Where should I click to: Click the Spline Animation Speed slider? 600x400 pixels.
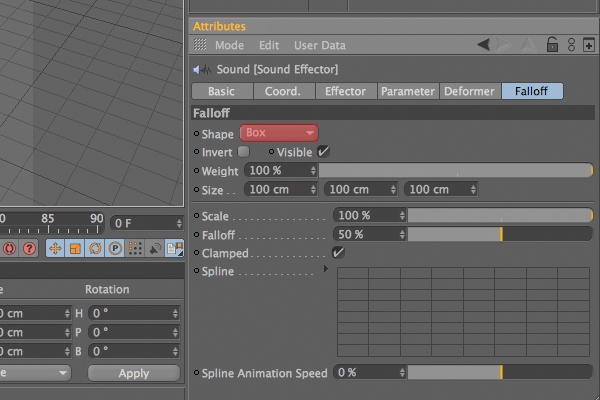pos(500,372)
